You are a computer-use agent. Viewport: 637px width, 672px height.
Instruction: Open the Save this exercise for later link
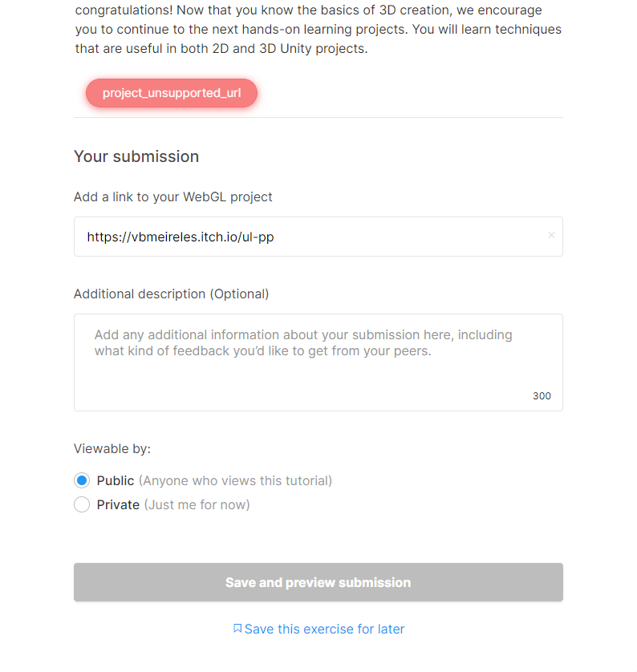(324, 629)
